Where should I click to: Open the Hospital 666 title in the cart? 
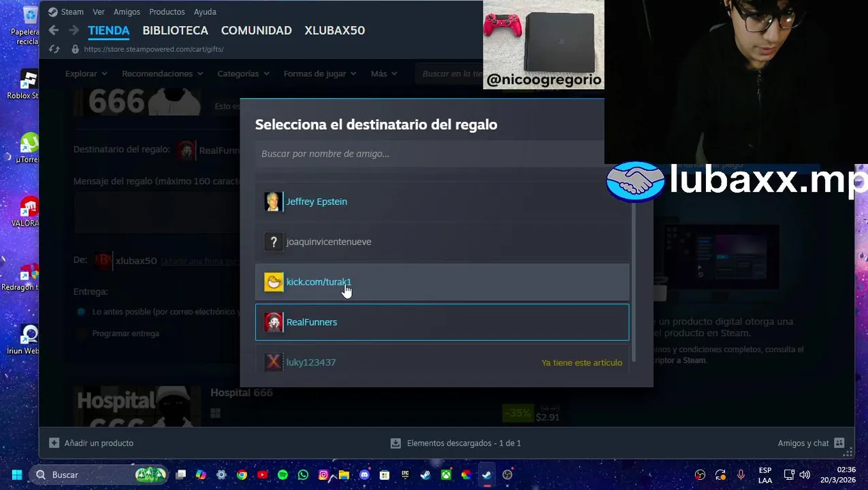pos(241,393)
